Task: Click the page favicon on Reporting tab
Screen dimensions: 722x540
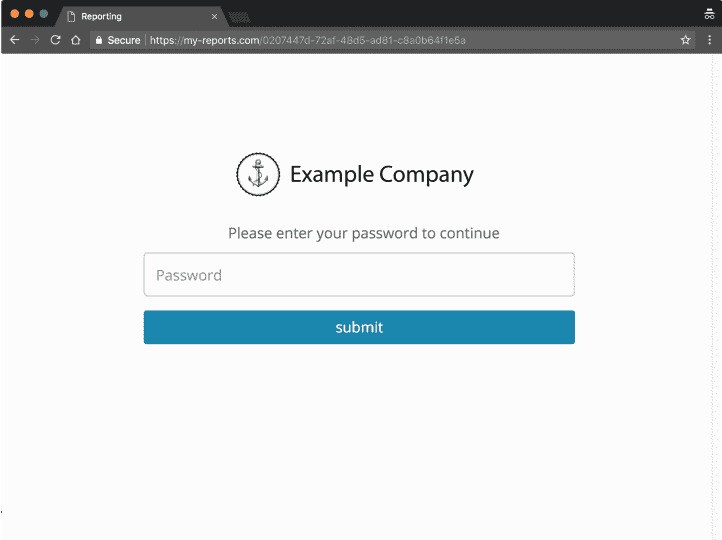Action: point(72,17)
